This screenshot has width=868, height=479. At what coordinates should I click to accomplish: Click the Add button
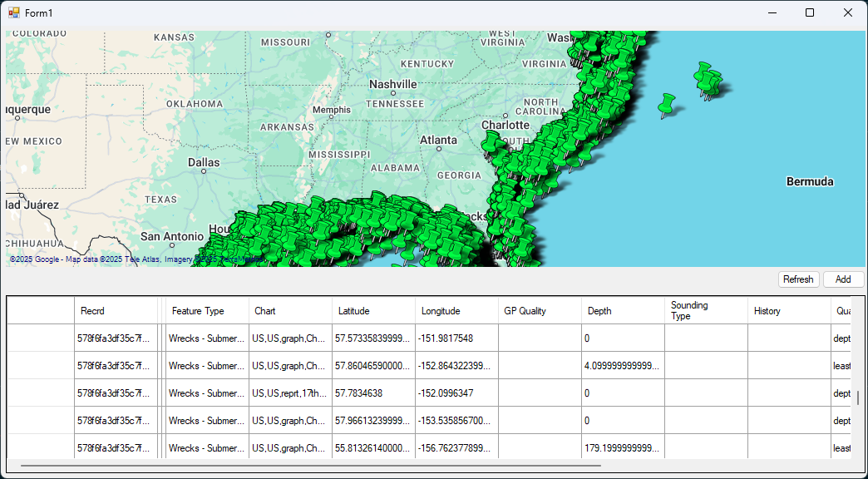point(843,279)
